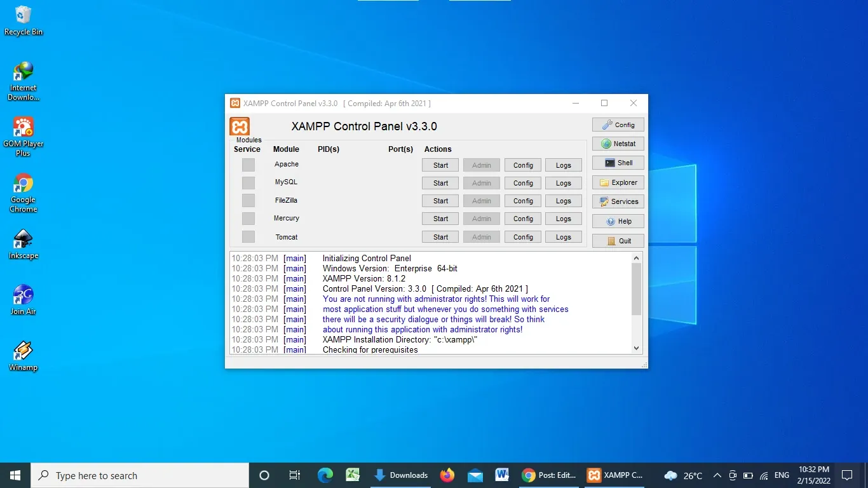Select the GOM Player Plus desktop icon
This screenshot has height=488, width=868.
click(24, 137)
